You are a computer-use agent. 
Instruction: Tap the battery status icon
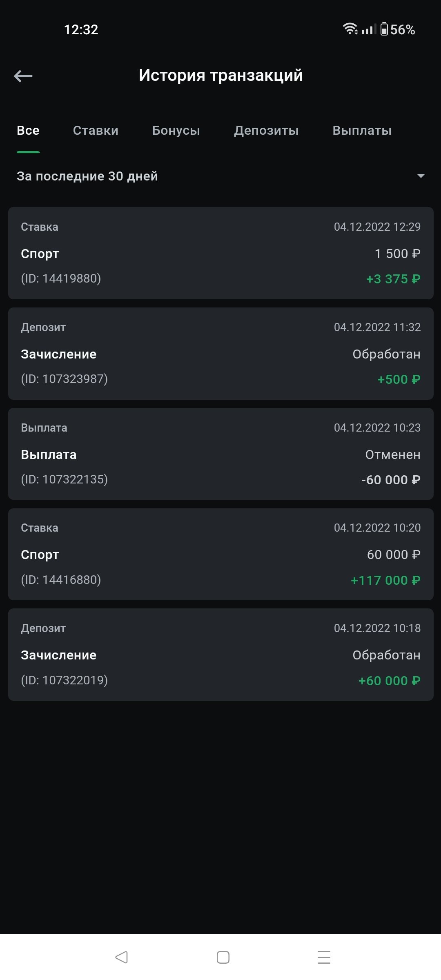click(384, 29)
